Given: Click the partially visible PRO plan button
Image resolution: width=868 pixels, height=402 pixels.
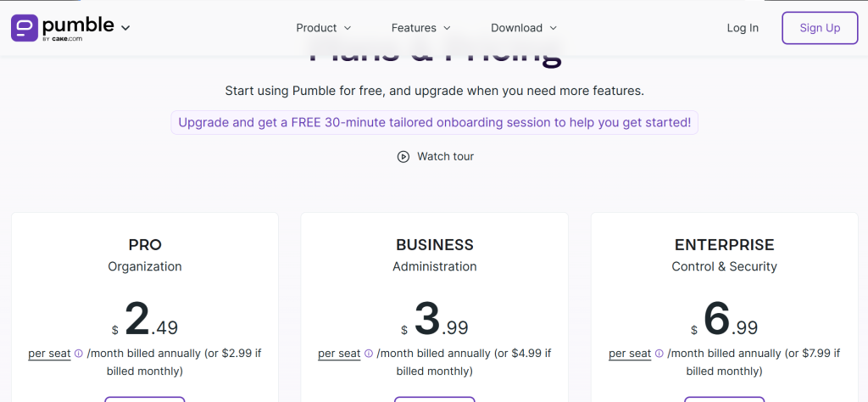Looking at the screenshot, I should pos(145,399).
